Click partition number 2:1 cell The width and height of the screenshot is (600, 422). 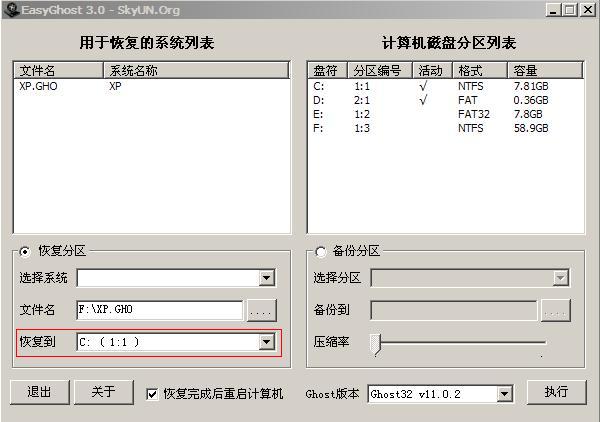362,100
